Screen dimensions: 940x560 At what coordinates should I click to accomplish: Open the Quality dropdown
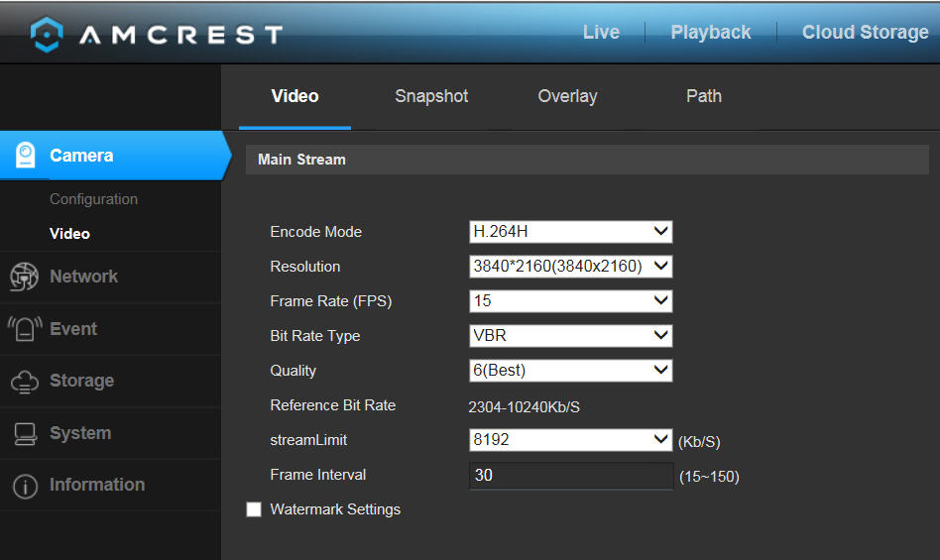tap(571, 371)
